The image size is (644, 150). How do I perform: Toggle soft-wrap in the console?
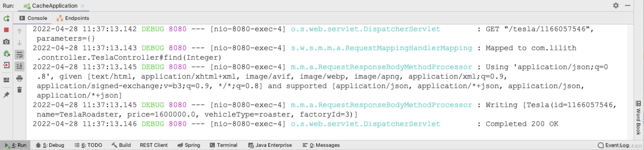[19, 55]
